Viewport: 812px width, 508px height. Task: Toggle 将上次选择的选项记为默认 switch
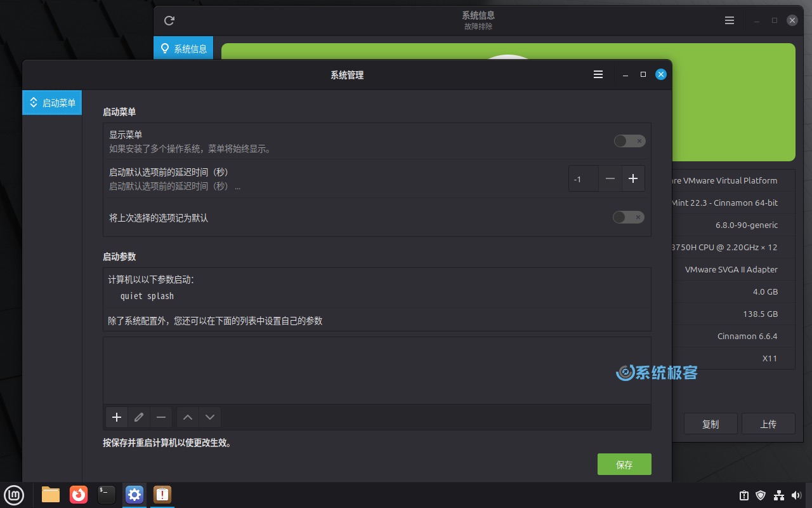[x=629, y=217]
